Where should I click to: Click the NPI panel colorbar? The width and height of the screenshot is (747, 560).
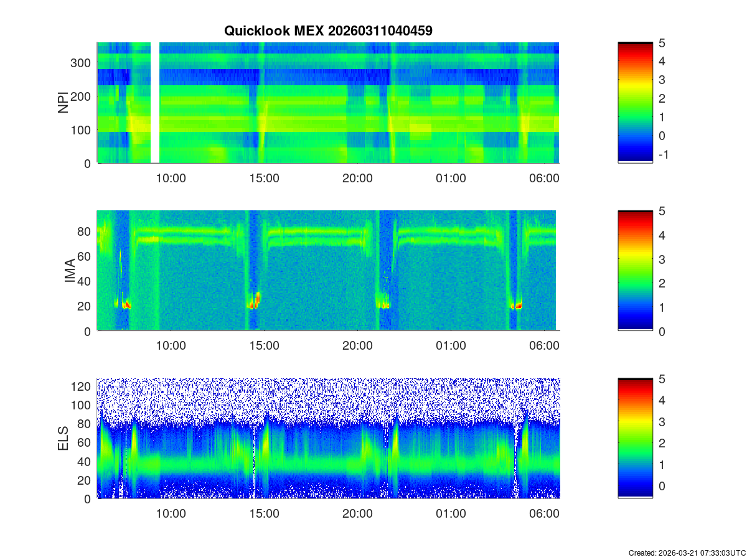[x=635, y=103]
